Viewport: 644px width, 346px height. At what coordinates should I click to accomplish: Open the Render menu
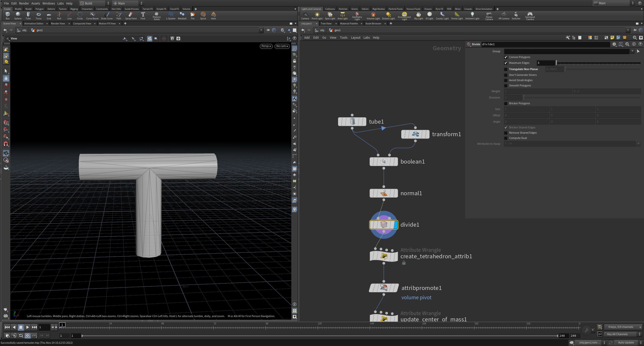tap(24, 3)
